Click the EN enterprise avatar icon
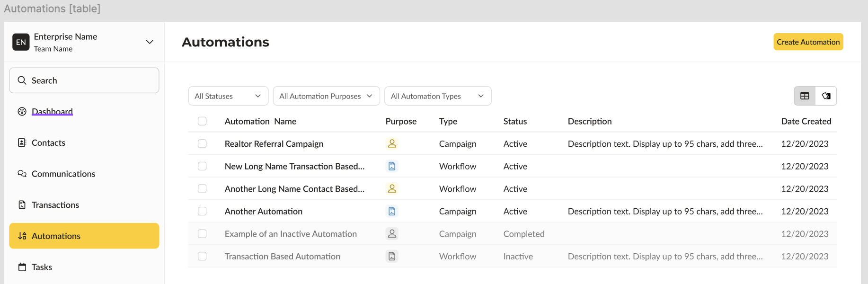The width and height of the screenshot is (868, 284). tap(21, 42)
